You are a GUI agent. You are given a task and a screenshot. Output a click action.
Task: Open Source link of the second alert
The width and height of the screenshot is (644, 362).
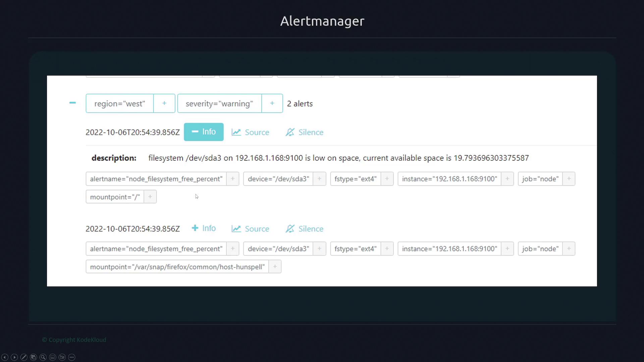251,229
